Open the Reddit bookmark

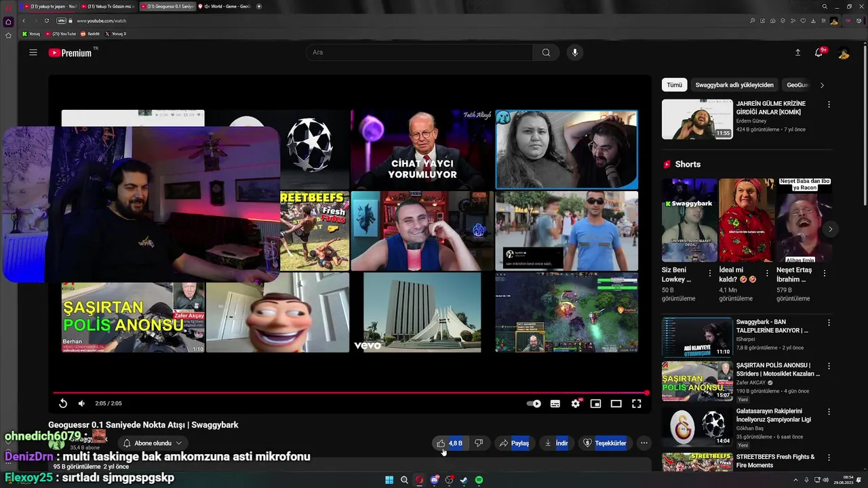click(90, 33)
